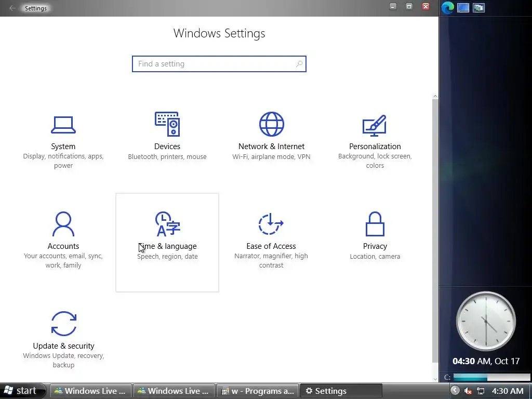Select the Settings taskbar item
The image size is (532, 399).
click(x=341, y=391)
